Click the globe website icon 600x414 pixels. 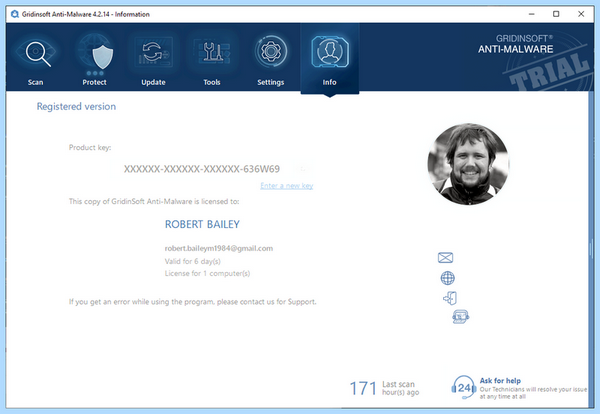click(x=447, y=278)
